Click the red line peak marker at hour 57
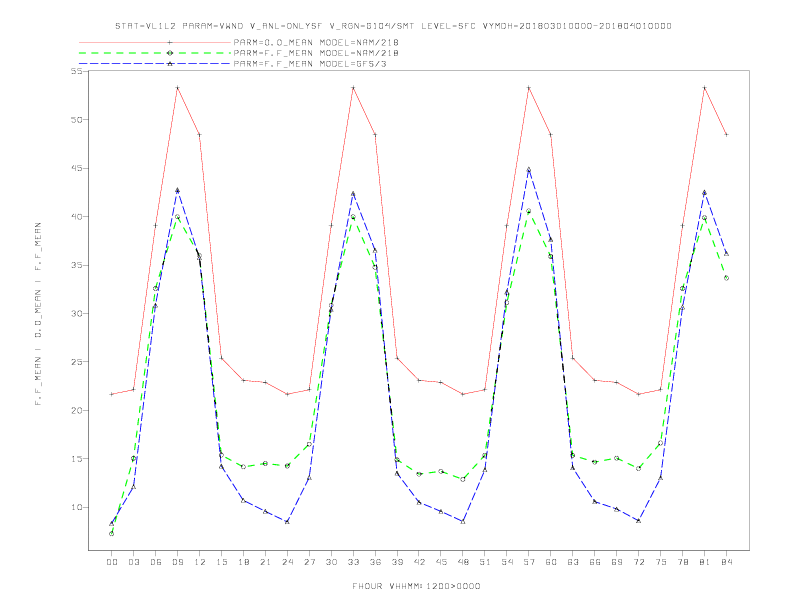Screen dimensions: 792x612 pos(529,88)
